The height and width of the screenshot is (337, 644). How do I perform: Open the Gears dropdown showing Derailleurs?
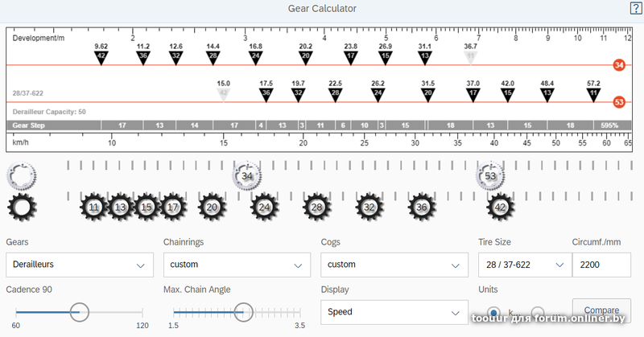tap(79, 264)
